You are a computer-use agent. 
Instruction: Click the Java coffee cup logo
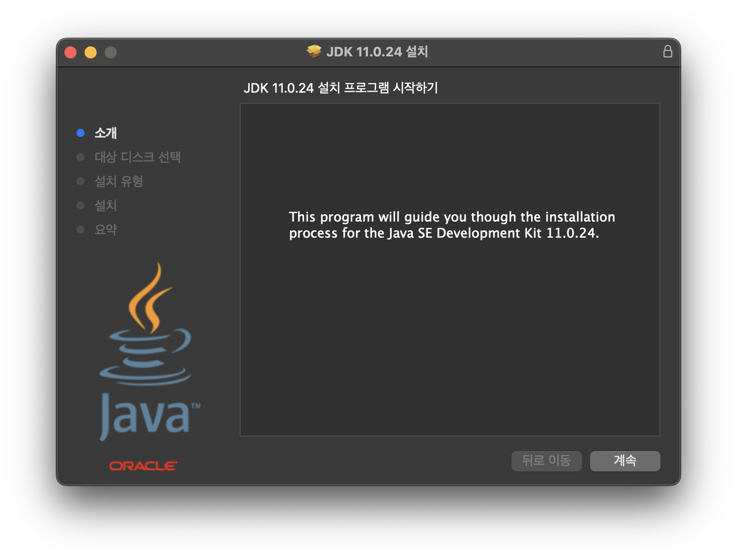coord(149,352)
